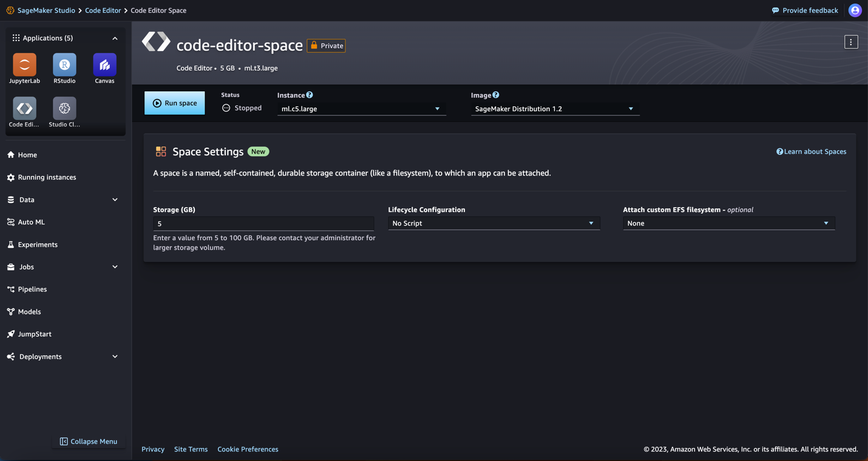Image resolution: width=868 pixels, height=461 pixels.
Task: Open the Site Terms footer link
Action: [x=191, y=449]
